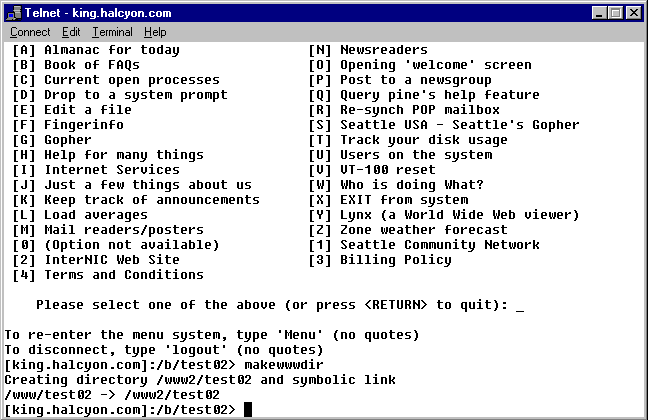Open the Terminal menu

112,32
